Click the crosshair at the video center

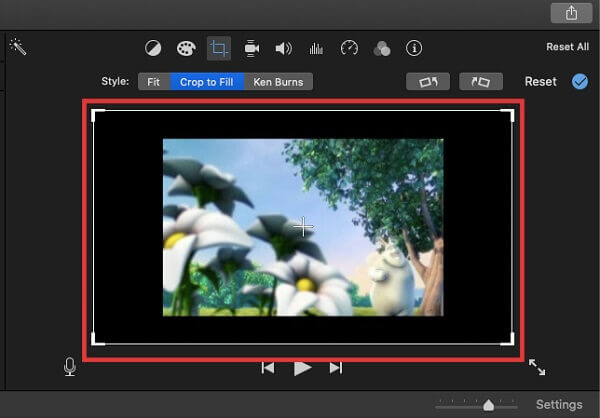tap(303, 227)
